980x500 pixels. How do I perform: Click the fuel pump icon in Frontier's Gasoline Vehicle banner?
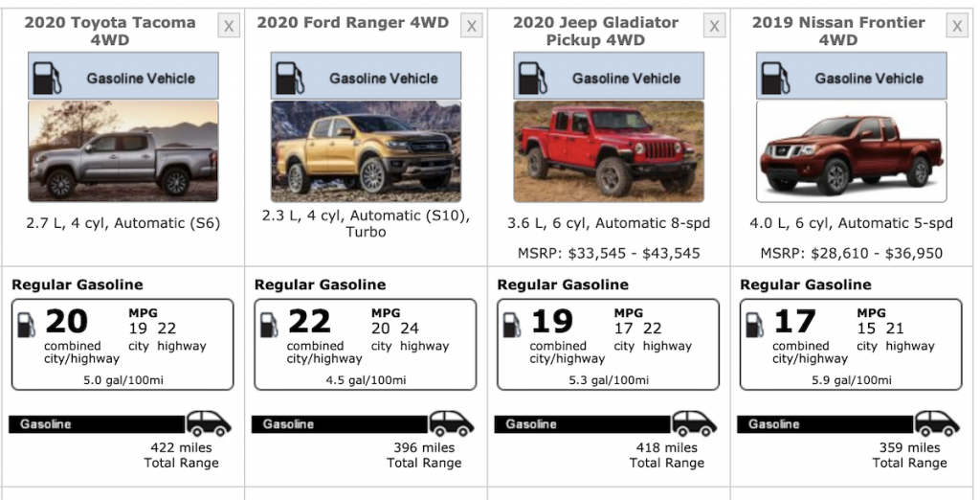click(775, 79)
